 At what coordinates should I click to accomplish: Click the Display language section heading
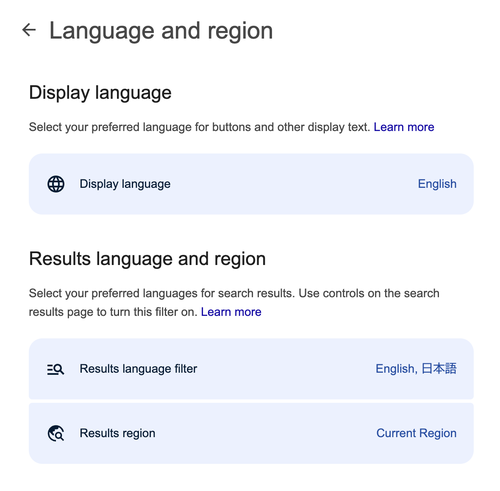point(100,93)
